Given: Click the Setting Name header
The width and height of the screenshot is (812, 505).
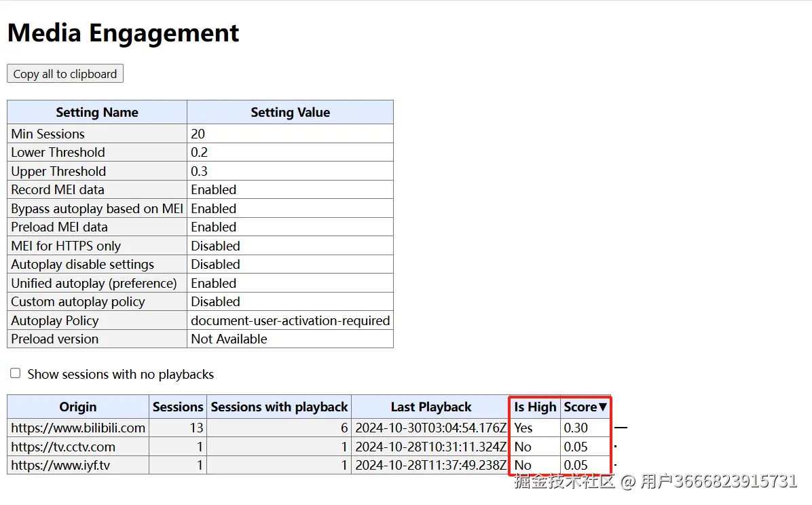Looking at the screenshot, I should (97, 113).
